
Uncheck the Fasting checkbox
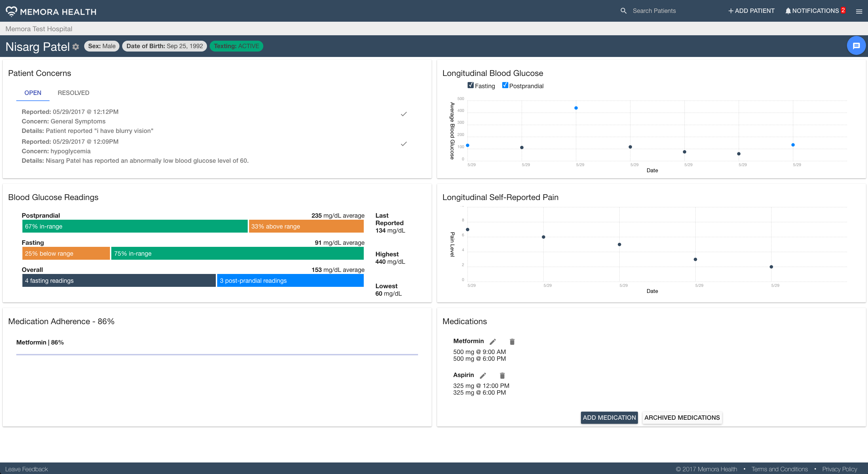(x=470, y=85)
